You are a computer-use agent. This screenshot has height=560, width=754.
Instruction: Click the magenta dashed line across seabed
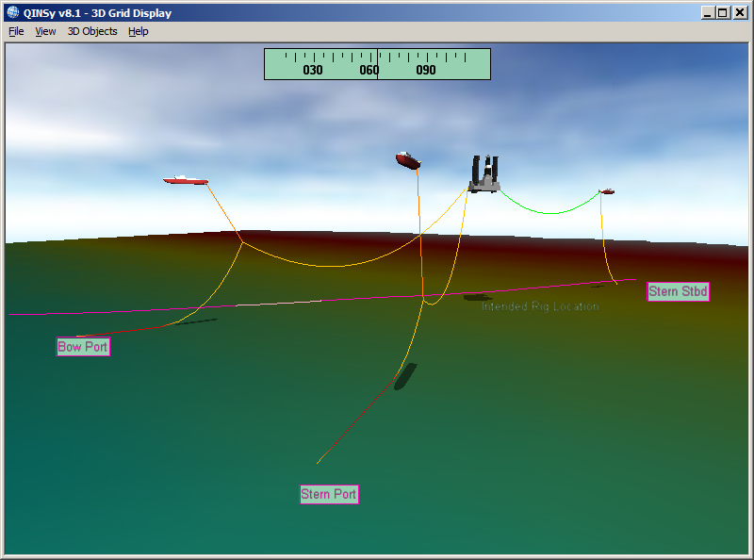(283, 305)
